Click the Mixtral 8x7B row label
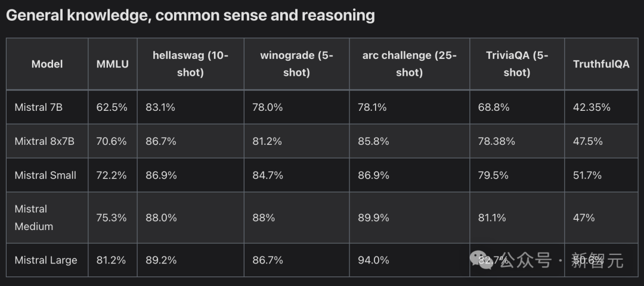Image resolution: width=644 pixels, height=286 pixels. point(44,141)
